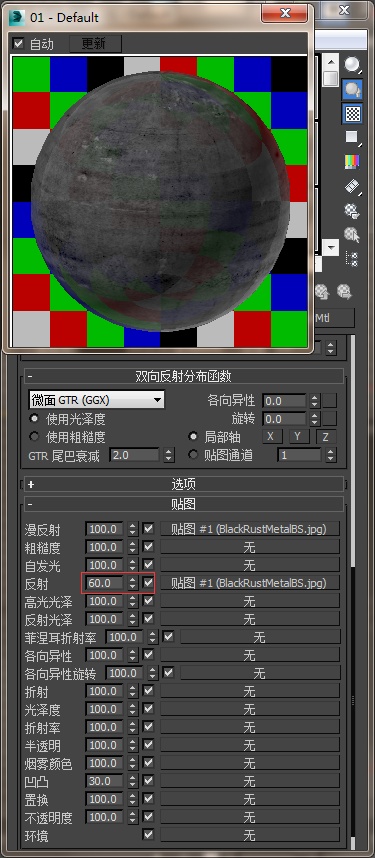This screenshot has width=375, height=858.
Task: Click the spinner arrows for 反射 60.0
Action: tap(132, 583)
